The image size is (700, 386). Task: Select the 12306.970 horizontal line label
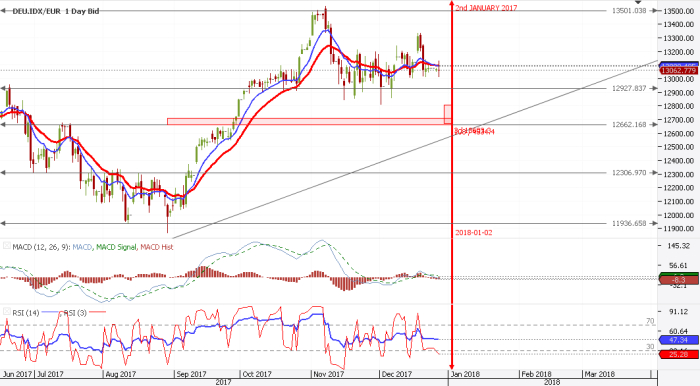click(x=629, y=173)
